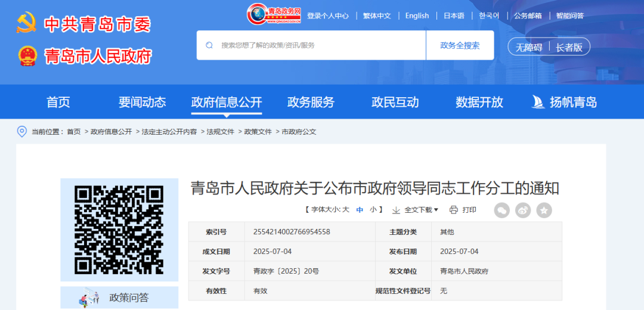Toggle 无障碍 accessibility mode
644x310 pixels.
click(529, 47)
